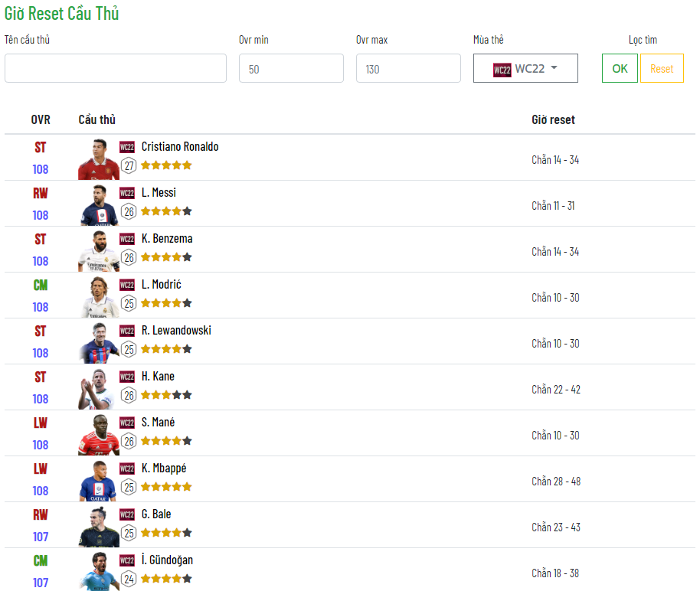Viewport: 700px width, 591px height.
Task: Click the Giờ reset column header
Action: pyautogui.click(x=553, y=120)
